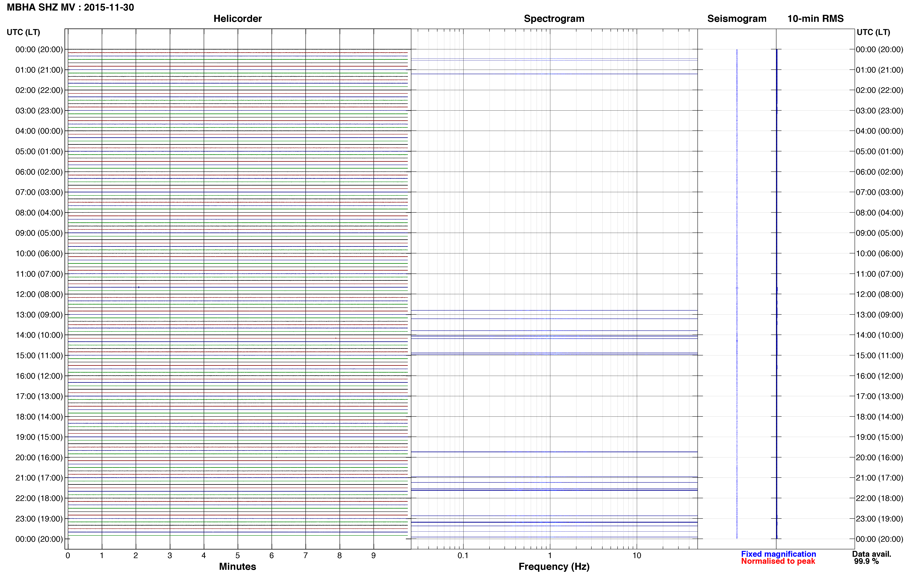This screenshot has width=924, height=578.
Task: Click the '3' tick on the Minutes axis
Action: 170,555
